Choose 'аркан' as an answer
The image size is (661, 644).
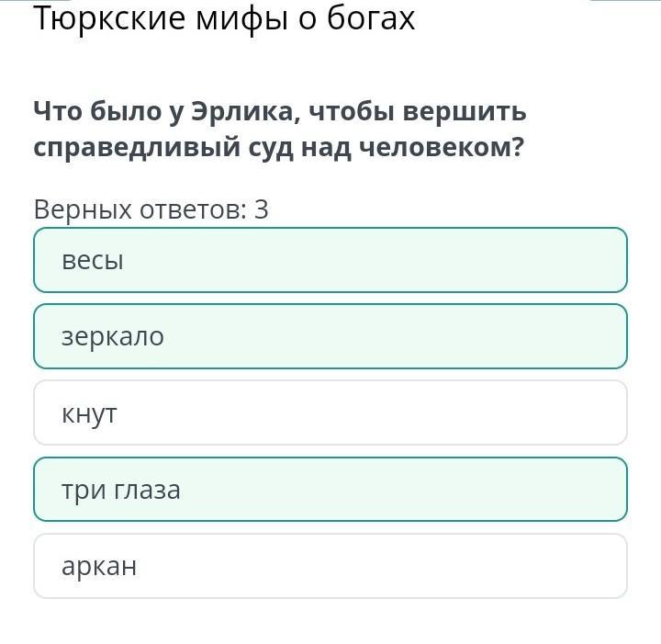click(330, 566)
